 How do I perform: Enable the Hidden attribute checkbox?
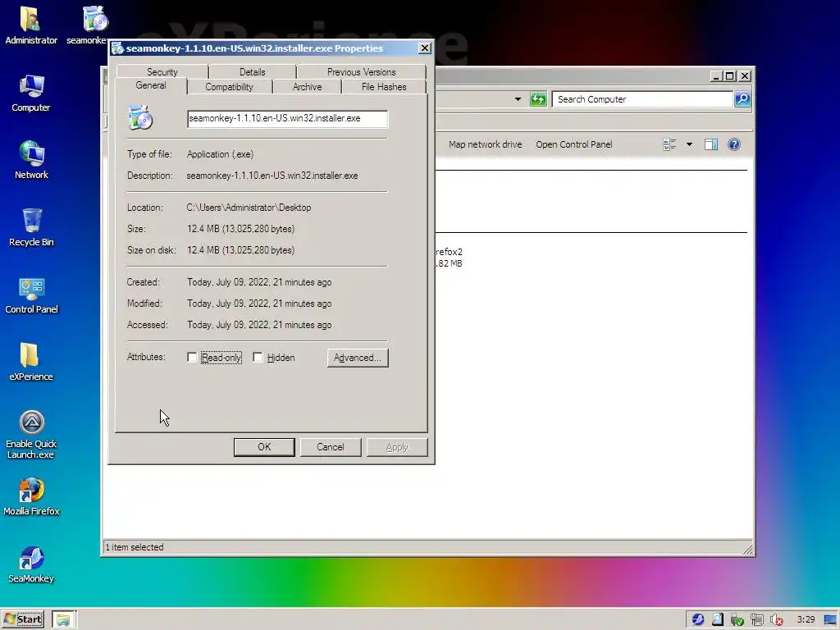pos(258,357)
